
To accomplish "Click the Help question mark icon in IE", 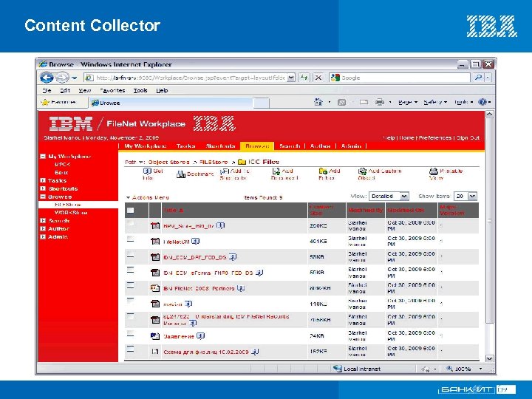I will point(482,102).
